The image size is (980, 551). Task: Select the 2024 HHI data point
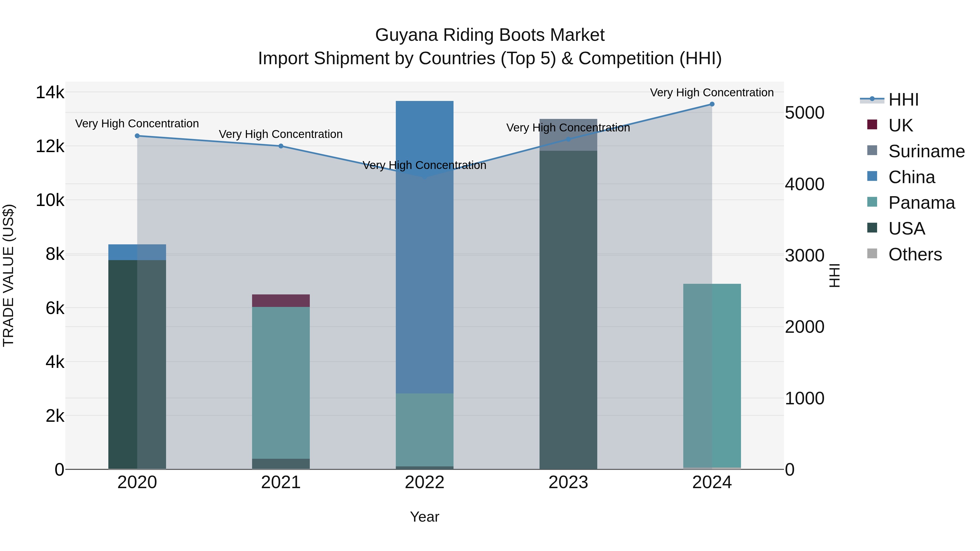712,104
